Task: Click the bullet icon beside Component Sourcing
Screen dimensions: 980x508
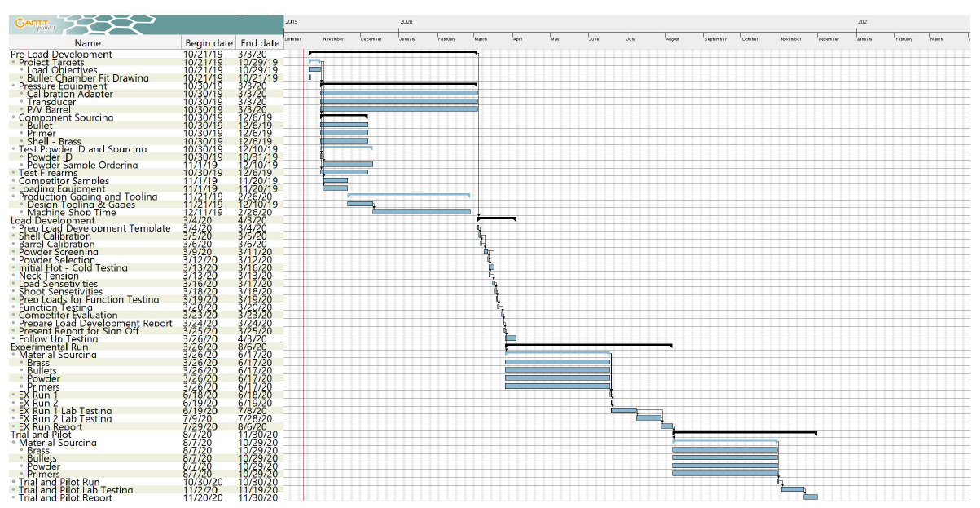Action: pos(15,117)
